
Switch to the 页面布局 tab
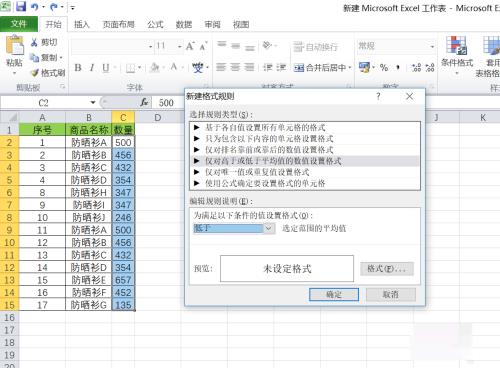point(118,24)
